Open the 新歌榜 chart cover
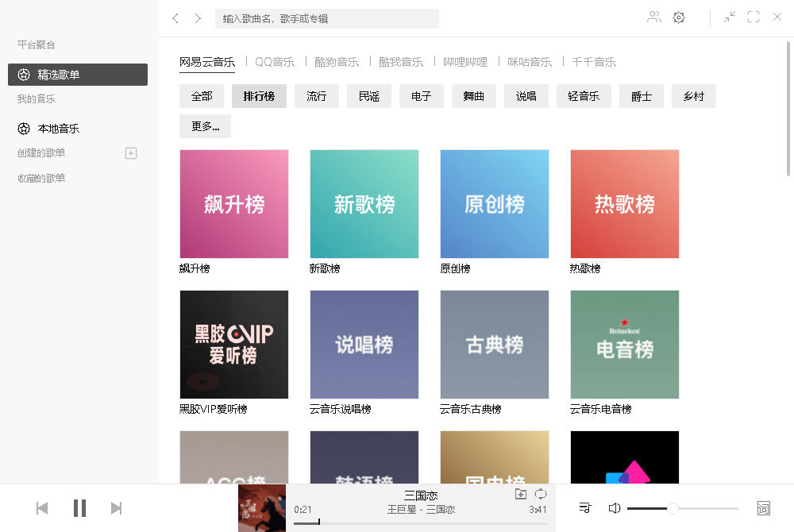 (x=364, y=204)
